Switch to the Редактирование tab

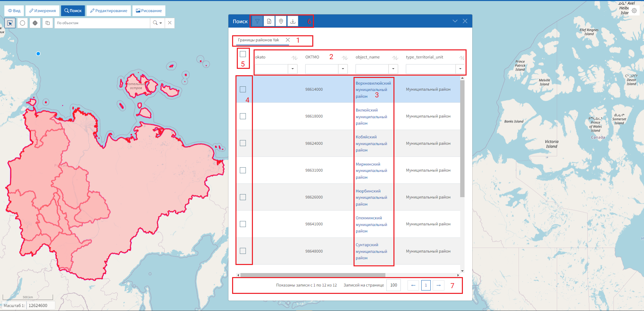click(109, 11)
